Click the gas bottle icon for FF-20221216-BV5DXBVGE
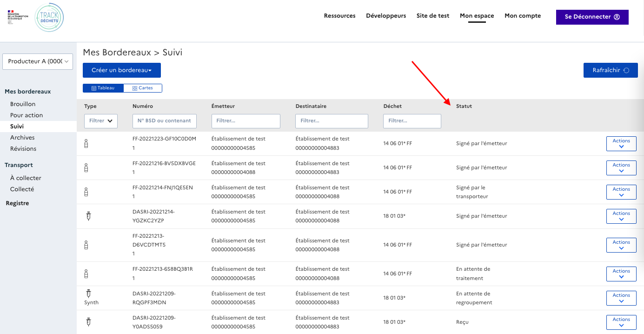The image size is (644, 334). pos(86,167)
